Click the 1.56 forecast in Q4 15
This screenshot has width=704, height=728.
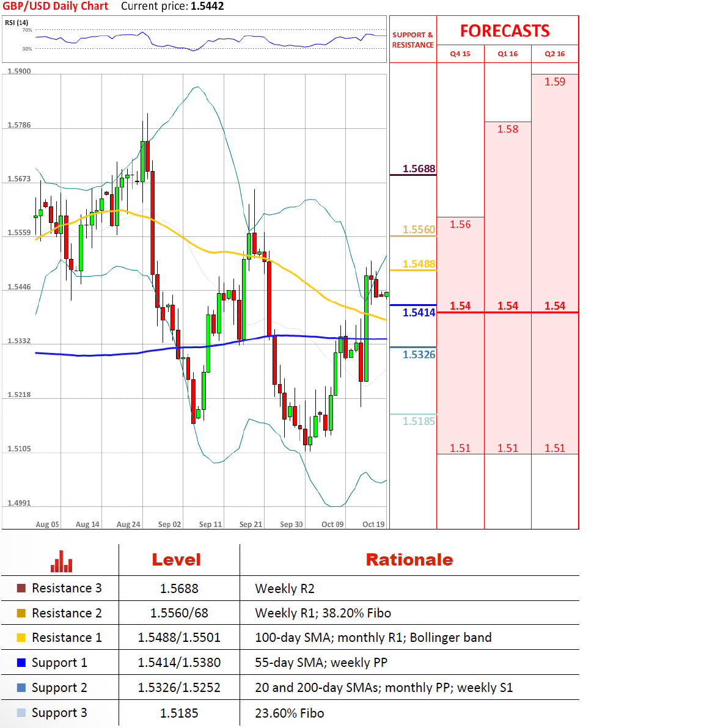click(460, 224)
